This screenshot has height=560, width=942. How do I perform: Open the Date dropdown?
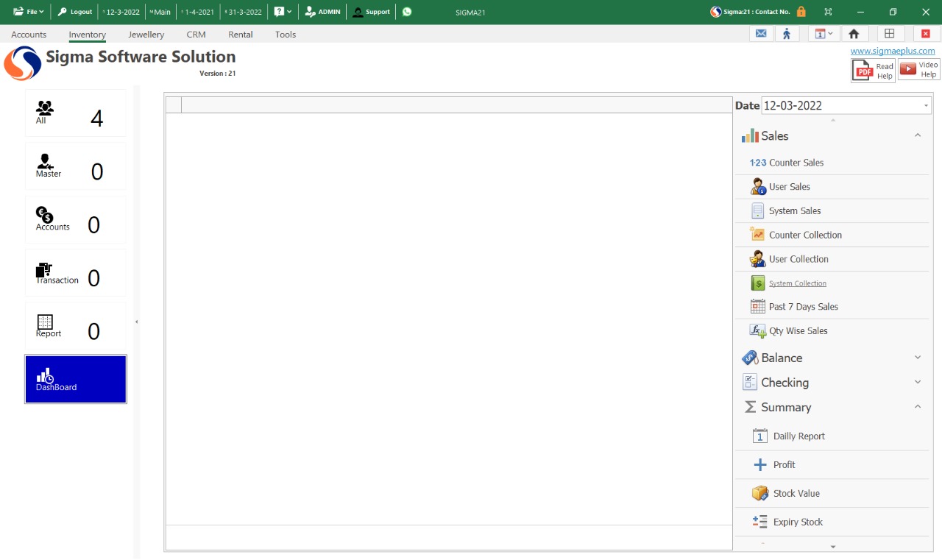pos(926,106)
